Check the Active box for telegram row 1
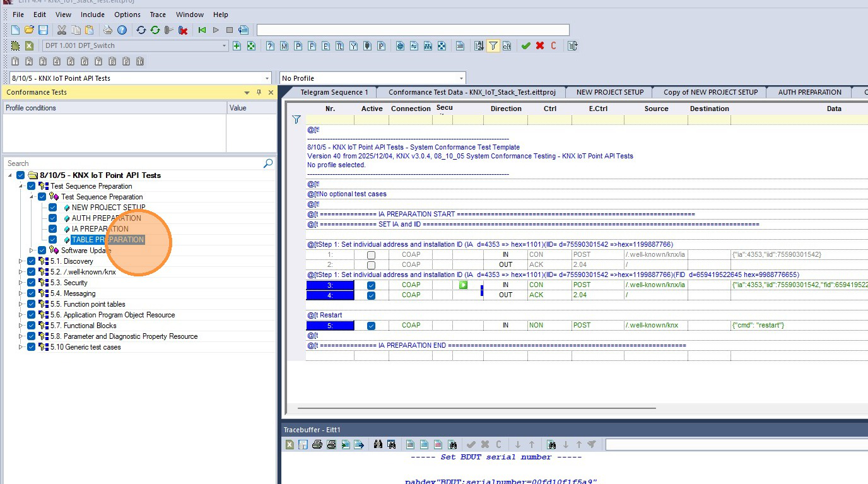This screenshot has height=484, width=868. pos(371,255)
